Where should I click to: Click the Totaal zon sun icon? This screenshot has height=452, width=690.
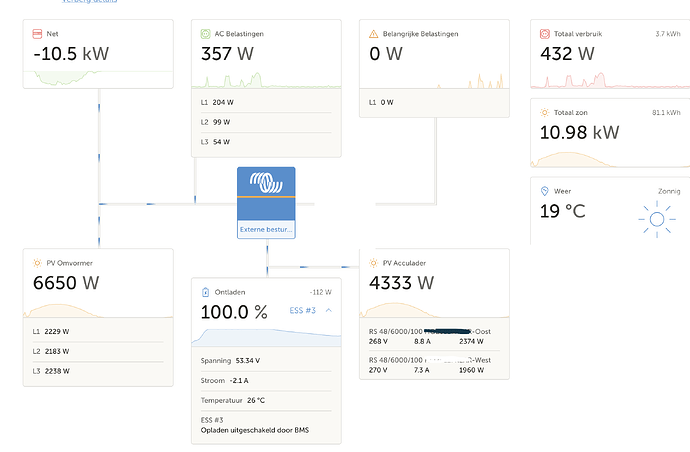(x=545, y=113)
